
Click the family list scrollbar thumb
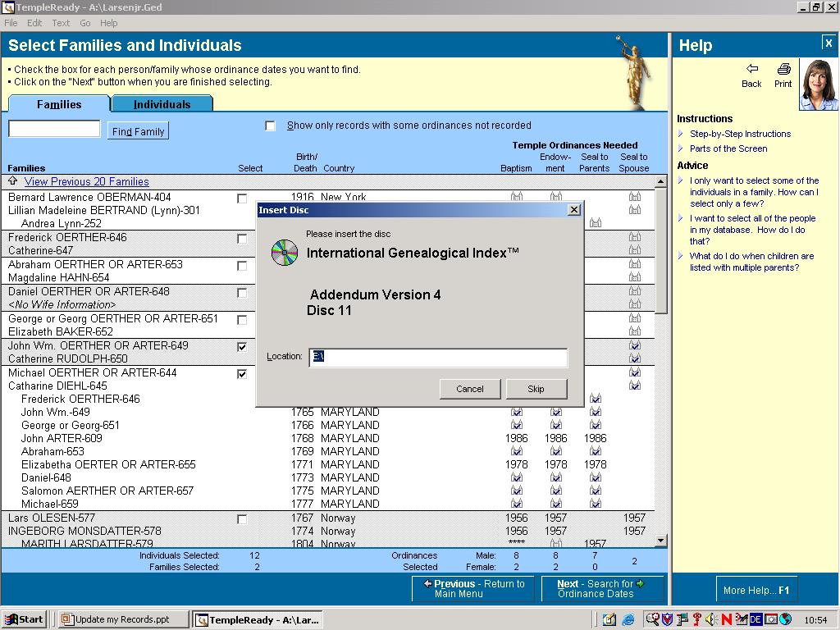pos(661,251)
